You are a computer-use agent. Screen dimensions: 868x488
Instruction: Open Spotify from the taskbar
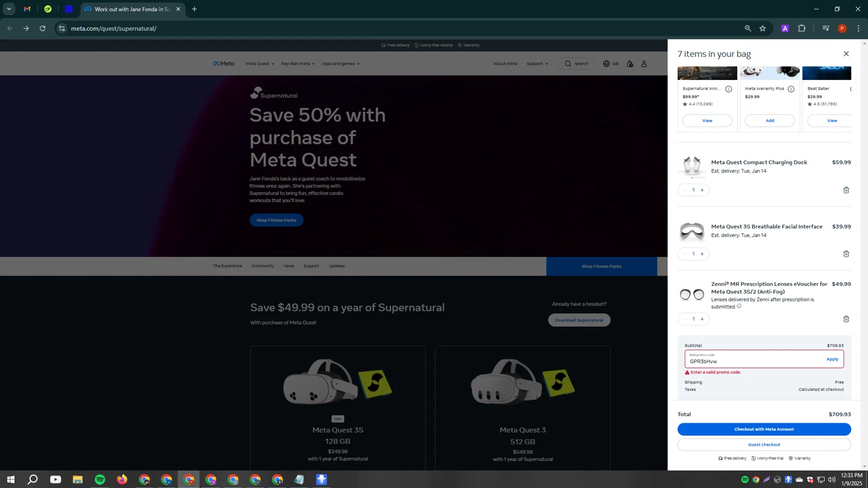(100, 479)
